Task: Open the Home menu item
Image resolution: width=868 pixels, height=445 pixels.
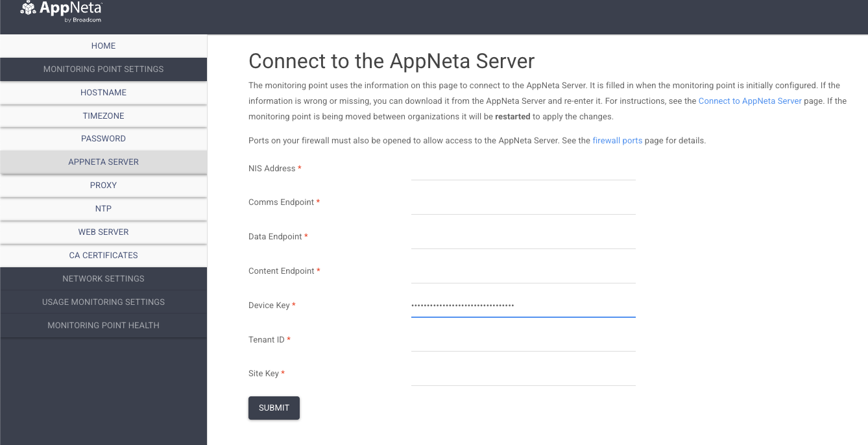Action: tap(103, 46)
